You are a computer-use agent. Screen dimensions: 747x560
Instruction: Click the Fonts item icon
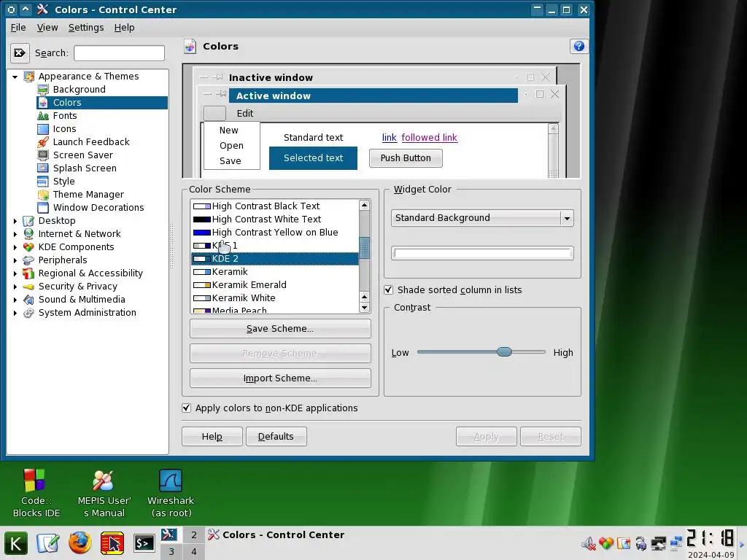tap(43, 116)
